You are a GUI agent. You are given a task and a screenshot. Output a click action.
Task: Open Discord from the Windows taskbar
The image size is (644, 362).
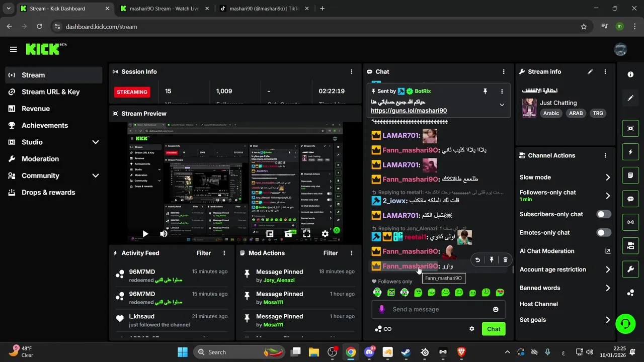coord(369,352)
